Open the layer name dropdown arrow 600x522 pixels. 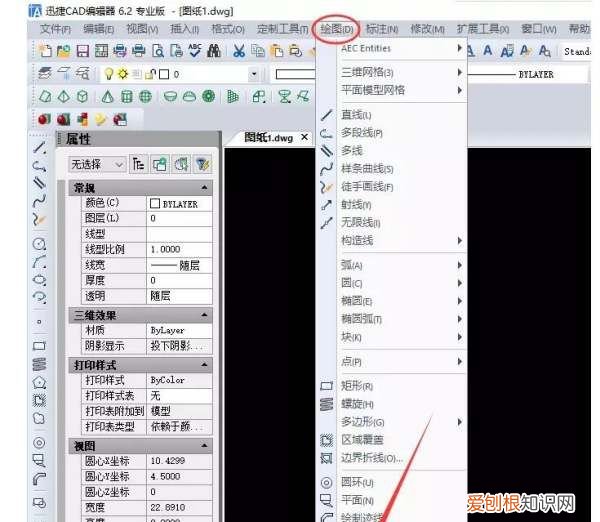pyautogui.click(x=253, y=74)
